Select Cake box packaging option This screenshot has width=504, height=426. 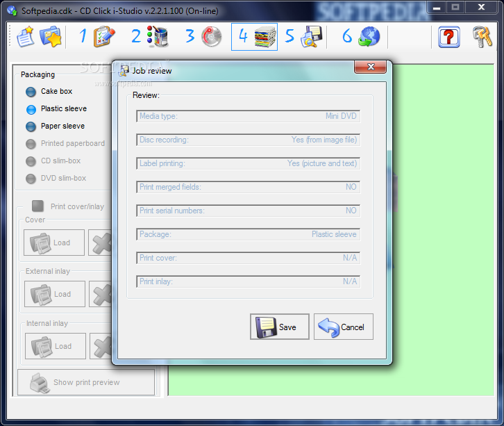point(49,92)
